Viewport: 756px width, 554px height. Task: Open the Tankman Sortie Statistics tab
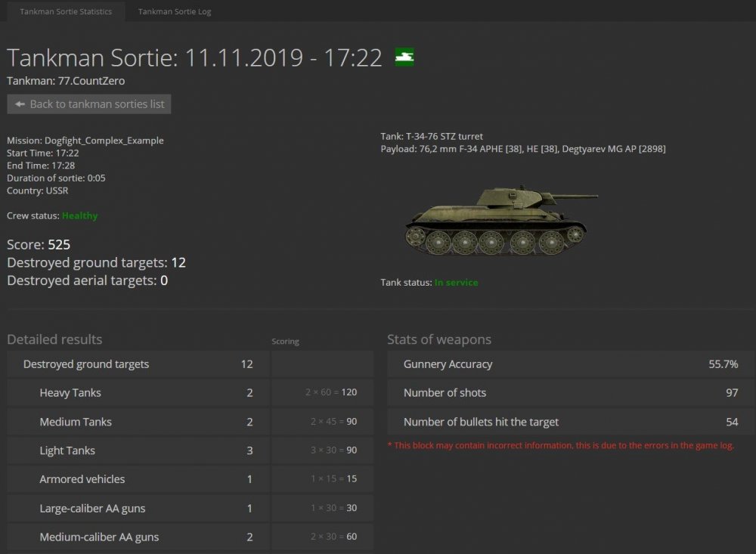click(65, 11)
